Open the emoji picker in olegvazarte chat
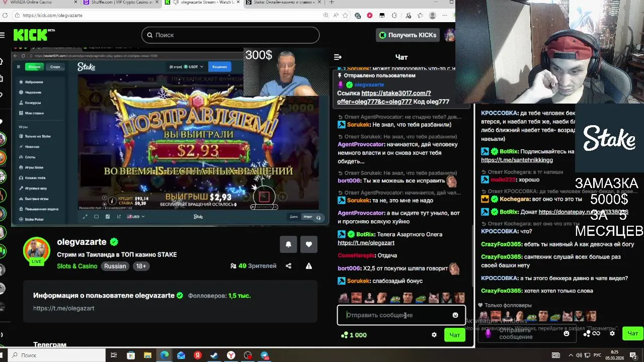 pyautogui.click(x=455, y=315)
